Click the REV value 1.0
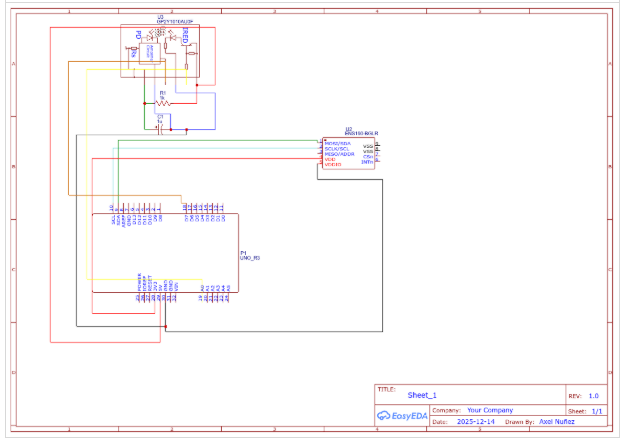Screen dimensions: 624x444 click(593, 396)
